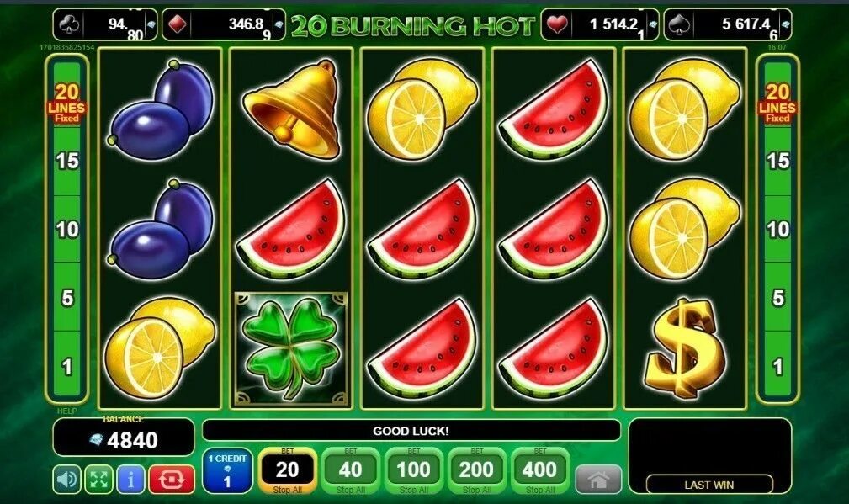Click the clubs jackpot counter
The height and width of the screenshot is (504, 849).
coord(105,25)
